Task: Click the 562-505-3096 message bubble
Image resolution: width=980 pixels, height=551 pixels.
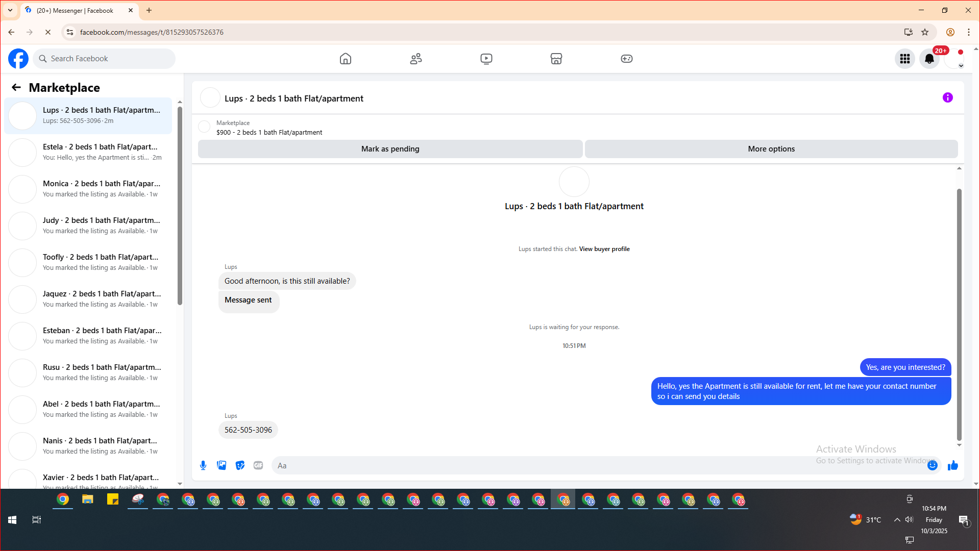Action: coord(248,430)
